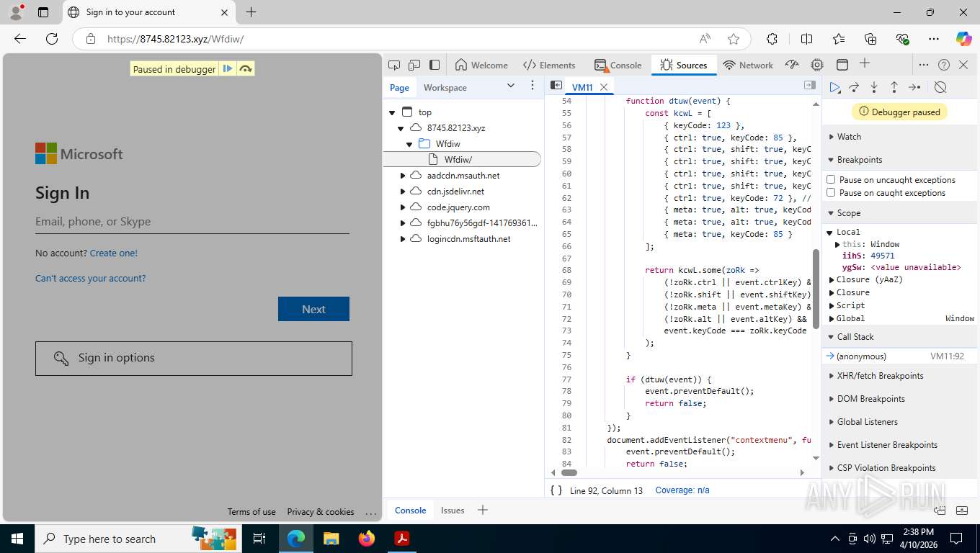Resume from the Paused in debugger overlay
Viewport: 980px width, 553px height.
(228, 69)
